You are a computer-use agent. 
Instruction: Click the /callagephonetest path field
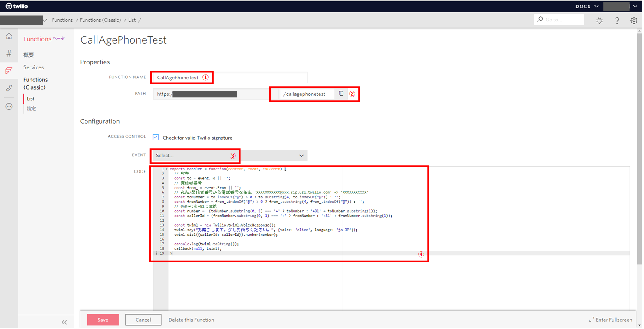307,94
